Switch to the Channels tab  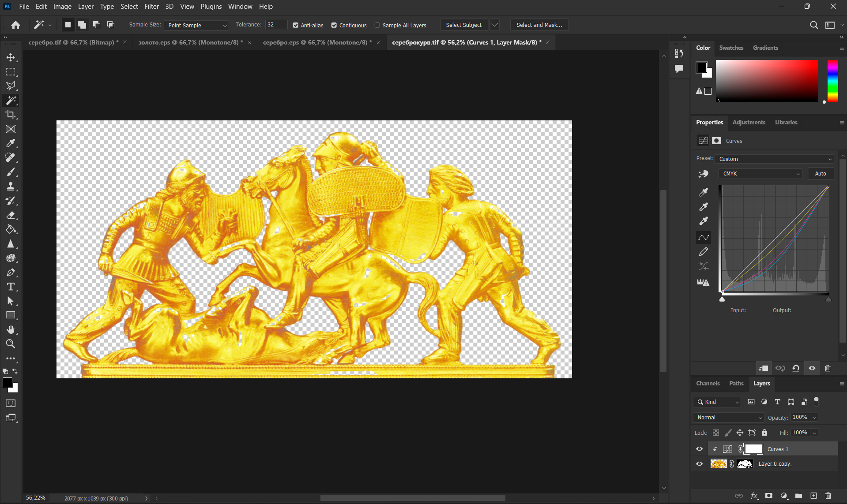tap(708, 383)
